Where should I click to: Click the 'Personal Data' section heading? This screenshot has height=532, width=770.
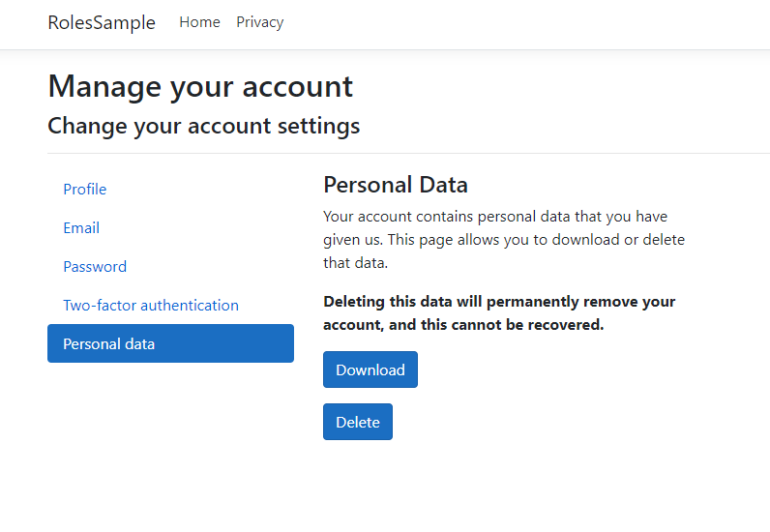[395, 185]
